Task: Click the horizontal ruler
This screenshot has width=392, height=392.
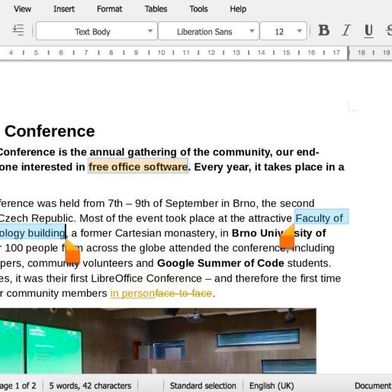Action: tap(196, 53)
